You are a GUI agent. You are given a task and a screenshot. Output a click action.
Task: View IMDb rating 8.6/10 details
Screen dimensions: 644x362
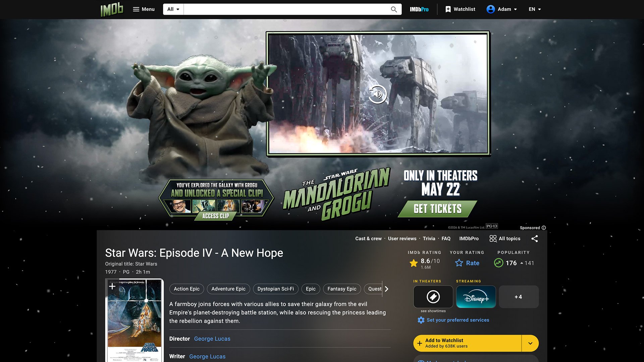point(425,263)
